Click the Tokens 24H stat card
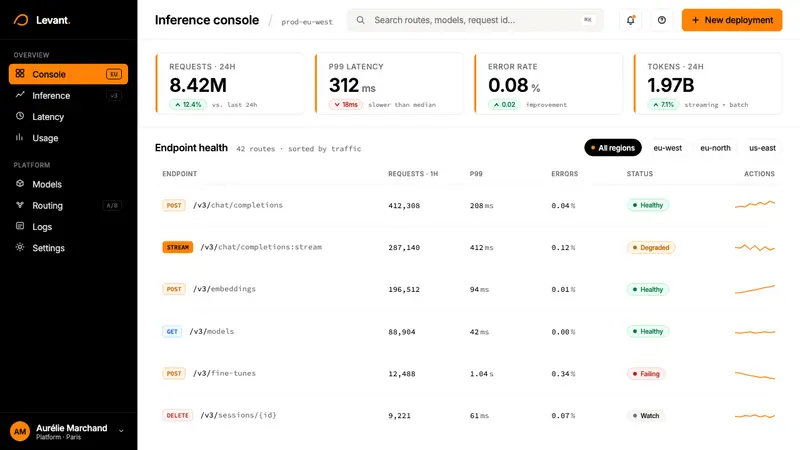The image size is (800, 450). [708, 83]
